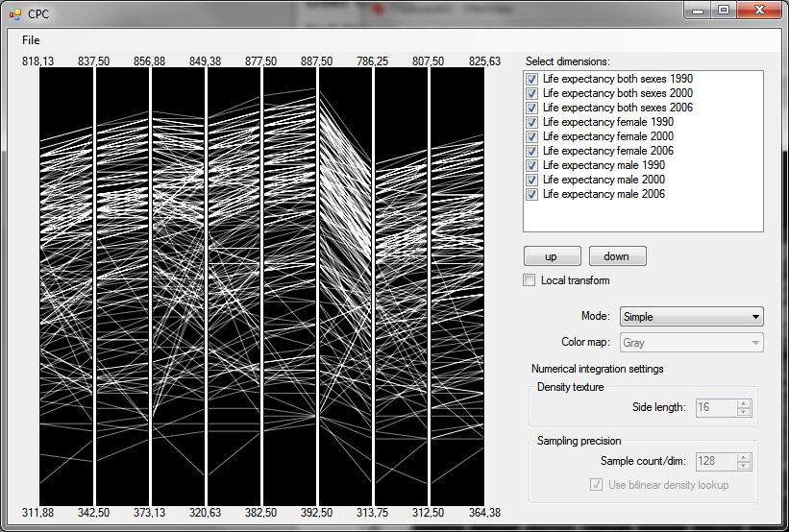Toggle Use bilinear density lookup checkbox
The height and width of the screenshot is (532, 789).
(596, 485)
